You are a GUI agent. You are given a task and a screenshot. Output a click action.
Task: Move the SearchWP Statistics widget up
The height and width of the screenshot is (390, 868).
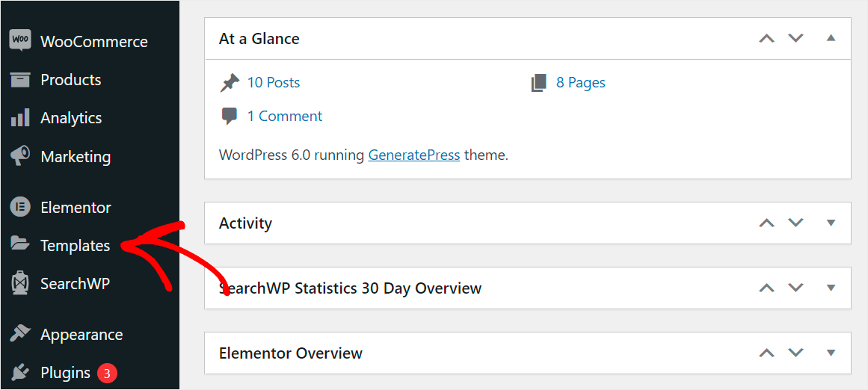(x=767, y=288)
